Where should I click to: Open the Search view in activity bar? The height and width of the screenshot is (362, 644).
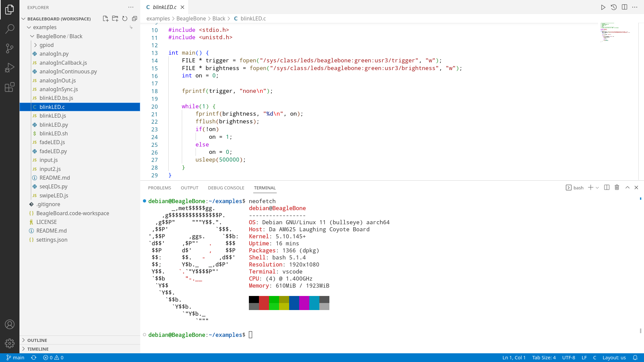tap(9, 29)
